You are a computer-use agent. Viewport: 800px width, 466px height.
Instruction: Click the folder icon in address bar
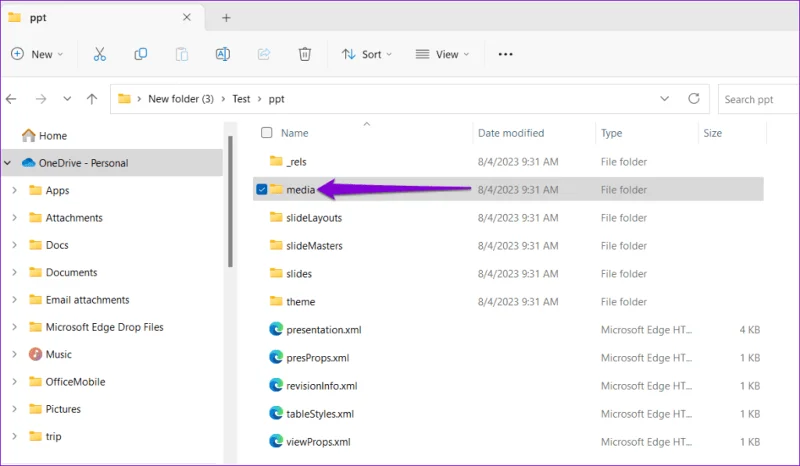click(124, 99)
